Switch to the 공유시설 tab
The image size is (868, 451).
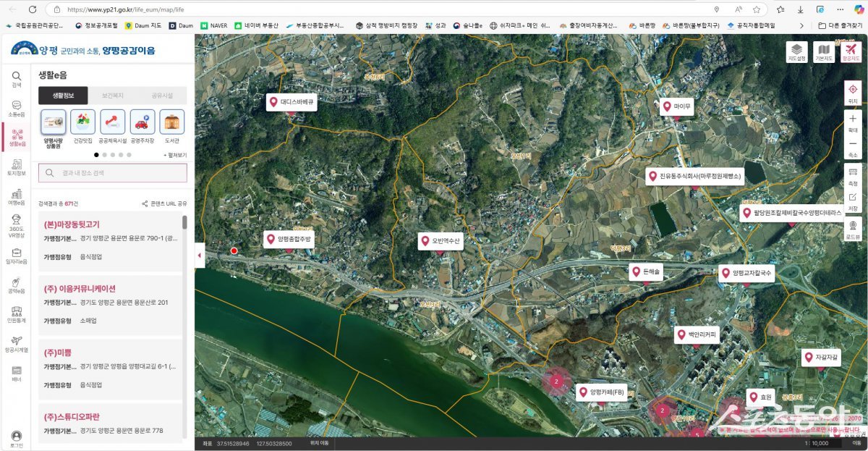[162, 96]
